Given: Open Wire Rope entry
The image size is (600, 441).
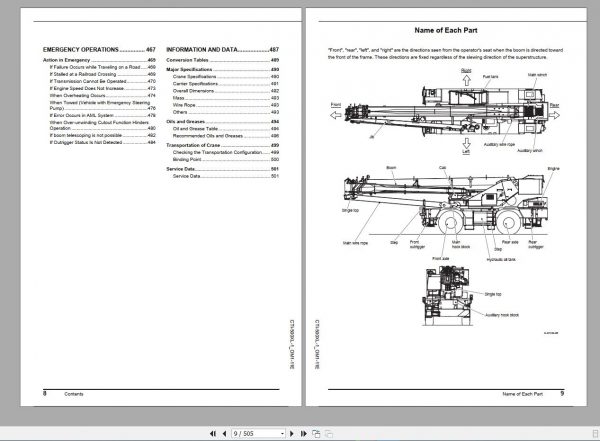Looking at the screenshot, I should click(x=226, y=105).
